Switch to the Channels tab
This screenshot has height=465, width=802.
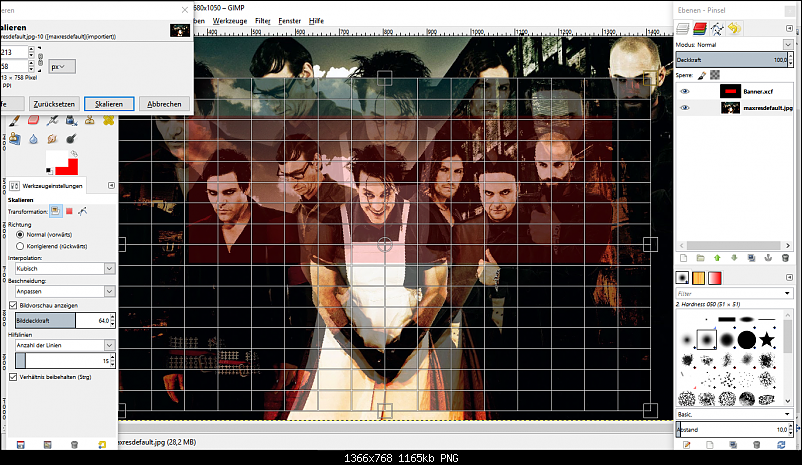[x=700, y=29]
